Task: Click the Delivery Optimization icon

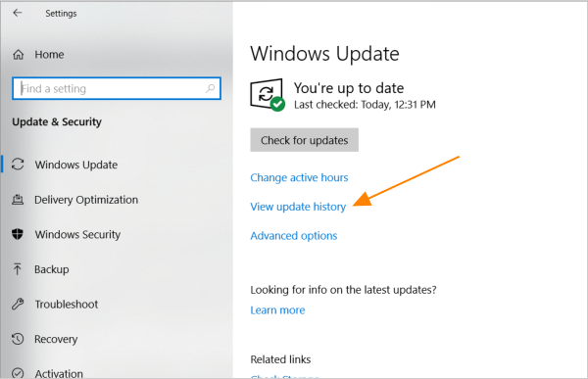Action: 18,200
